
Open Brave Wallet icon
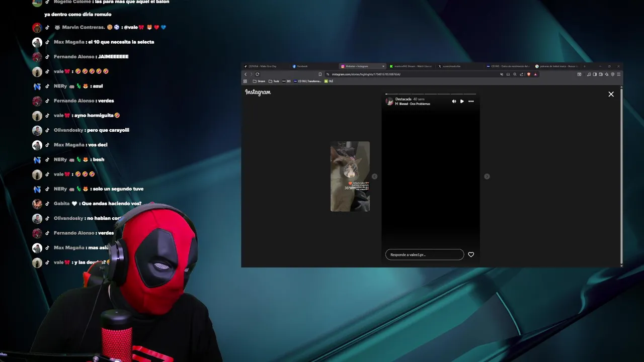pos(601,74)
